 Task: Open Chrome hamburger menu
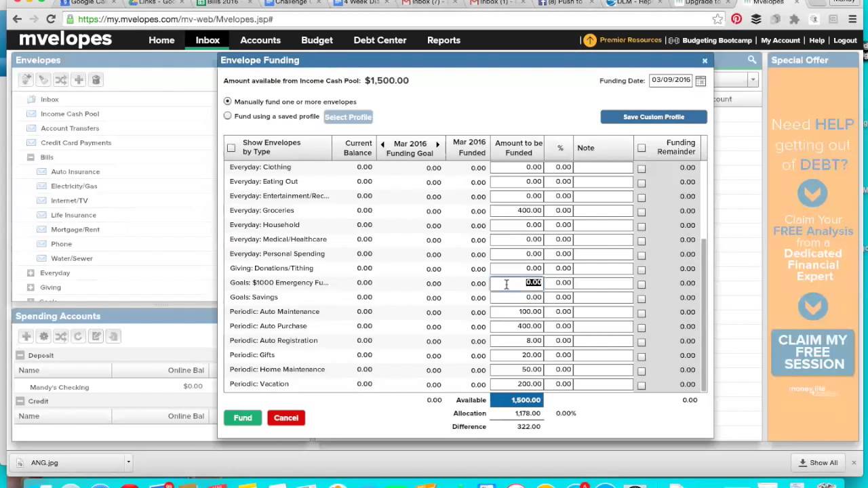coord(852,19)
